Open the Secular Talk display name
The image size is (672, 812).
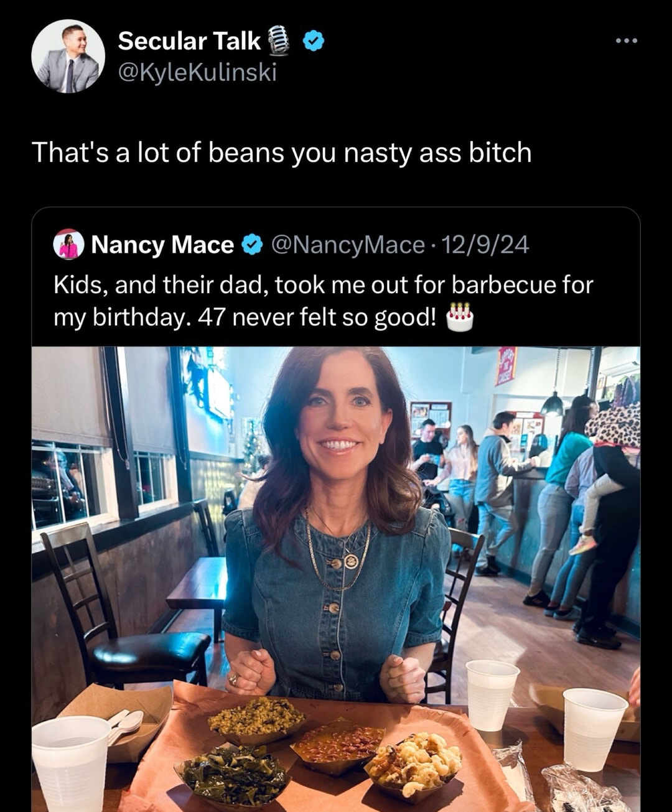pos(189,41)
